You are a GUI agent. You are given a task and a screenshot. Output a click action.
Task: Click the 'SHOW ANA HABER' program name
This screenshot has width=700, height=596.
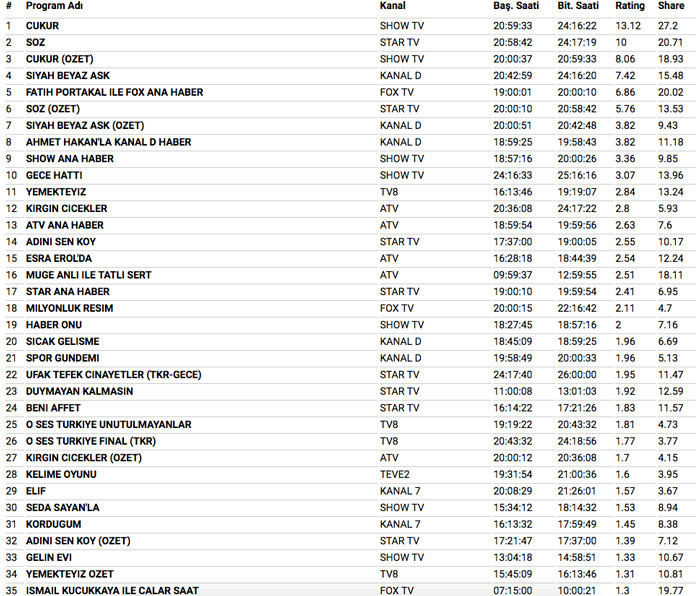coord(70,158)
